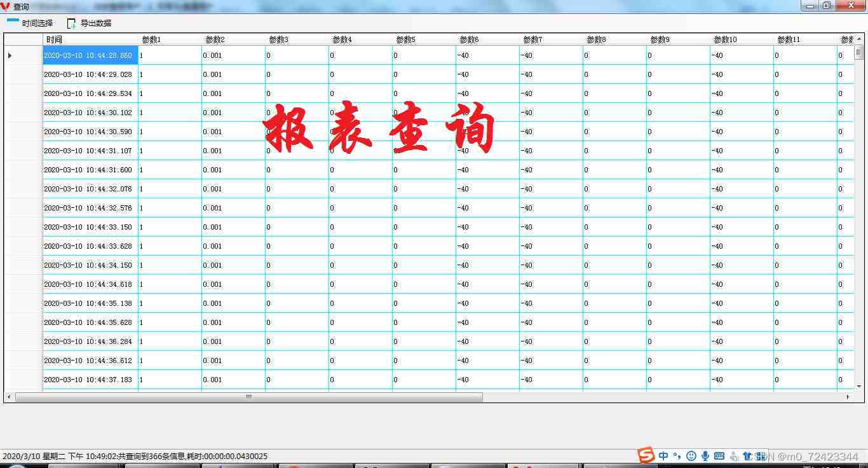Viewport: 868px width, 468px height.
Task: Click the 参数11 column header
Action: (x=805, y=39)
